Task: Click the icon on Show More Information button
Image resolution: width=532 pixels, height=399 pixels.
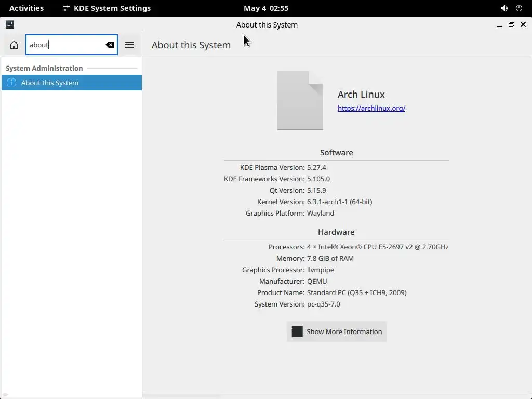Action: [297, 331]
